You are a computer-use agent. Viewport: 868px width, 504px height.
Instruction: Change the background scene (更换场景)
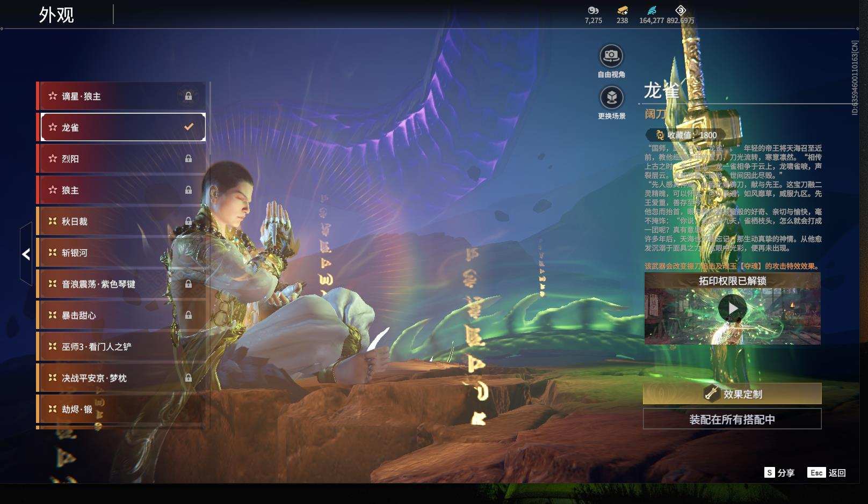tap(611, 103)
